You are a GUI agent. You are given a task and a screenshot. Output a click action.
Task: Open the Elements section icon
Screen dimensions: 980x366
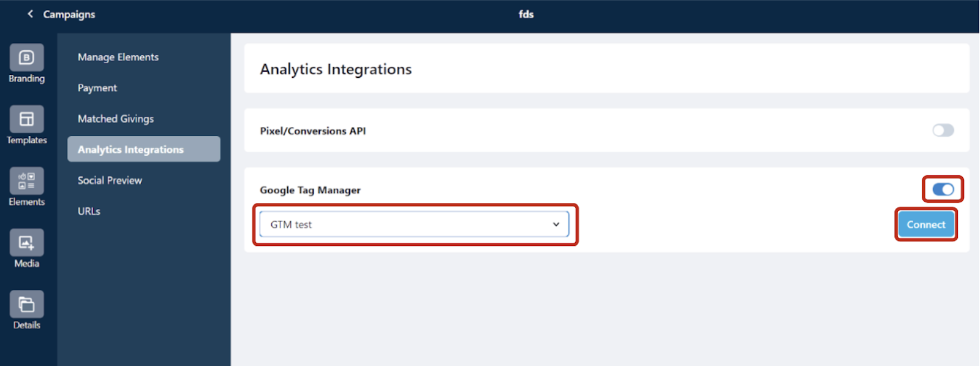pyautogui.click(x=26, y=181)
